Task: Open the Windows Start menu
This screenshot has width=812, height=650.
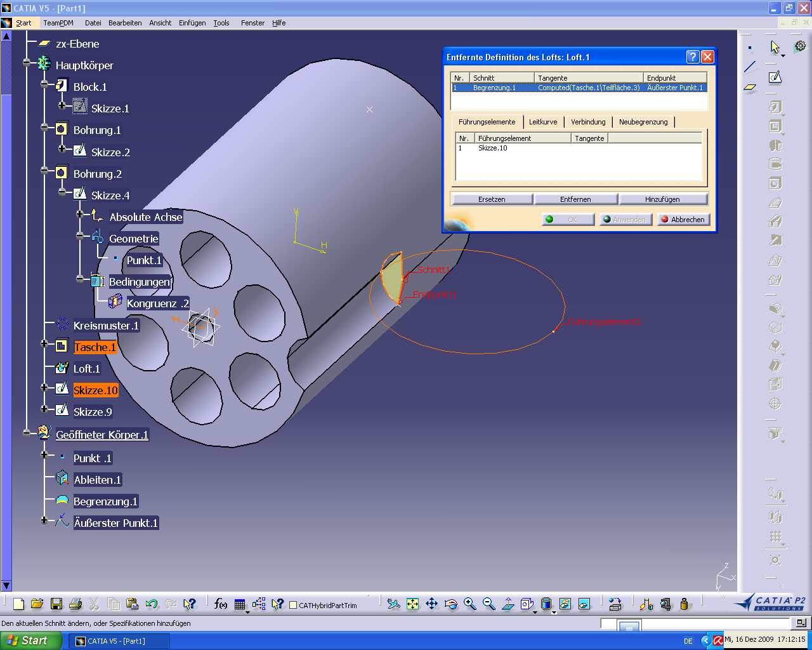Action: click(30, 640)
